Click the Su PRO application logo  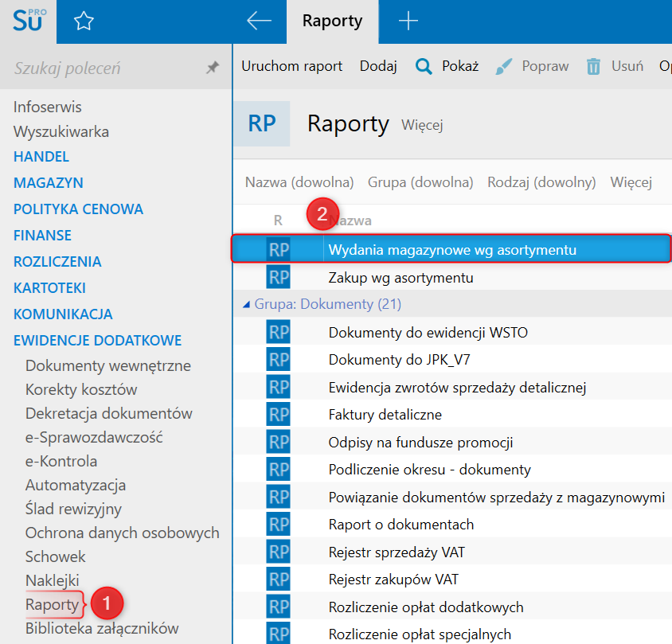pos(29,21)
